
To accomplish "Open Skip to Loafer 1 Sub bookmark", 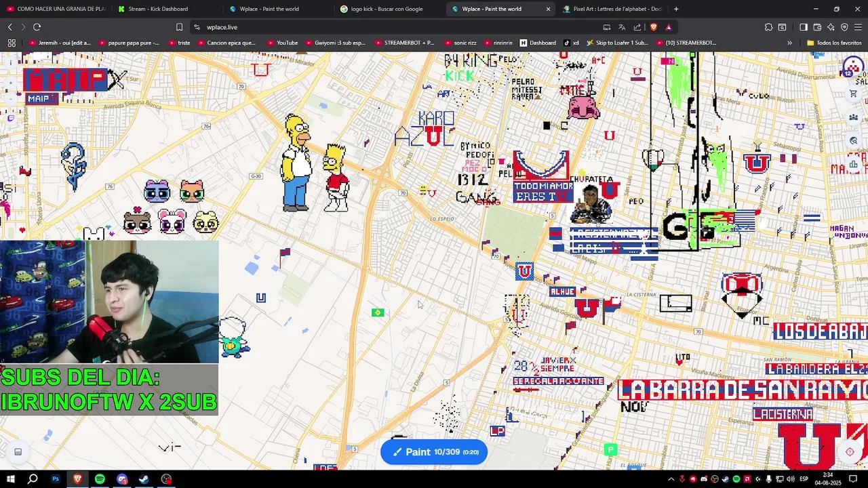I will tap(618, 43).
